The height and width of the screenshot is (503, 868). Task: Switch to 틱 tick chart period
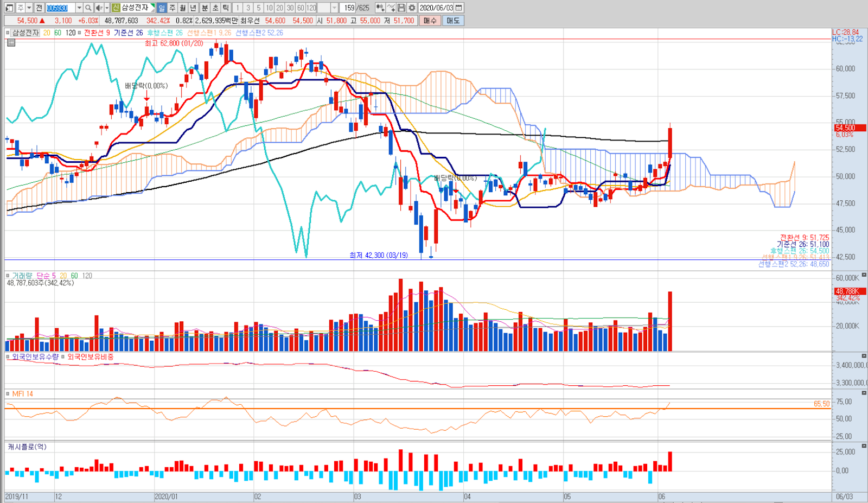click(x=226, y=8)
